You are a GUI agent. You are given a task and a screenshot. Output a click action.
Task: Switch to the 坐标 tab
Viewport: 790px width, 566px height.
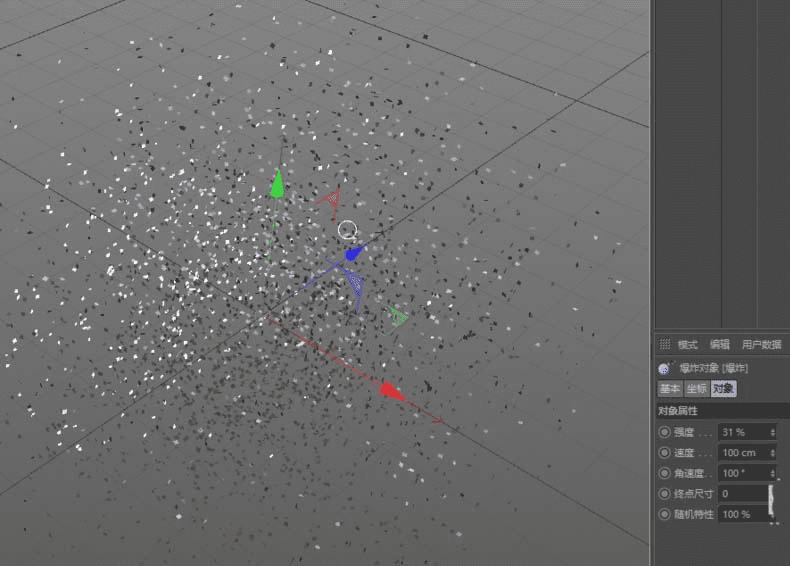(697, 389)
